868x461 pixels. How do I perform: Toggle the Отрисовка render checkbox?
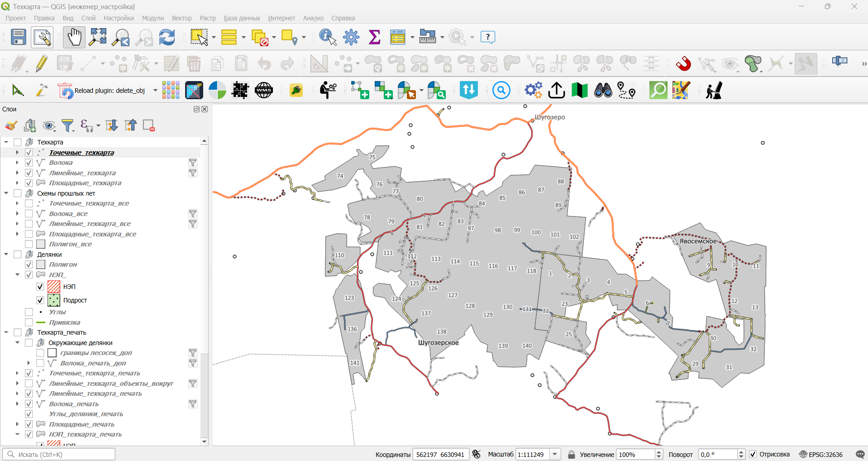753,454
